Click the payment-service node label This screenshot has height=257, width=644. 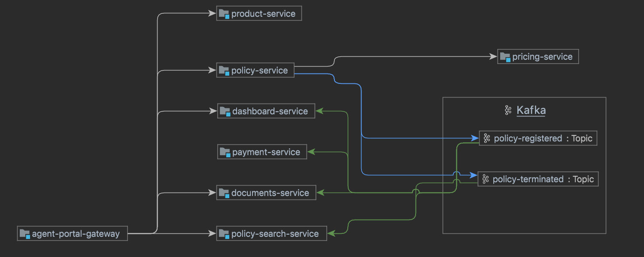pos(266,152)
